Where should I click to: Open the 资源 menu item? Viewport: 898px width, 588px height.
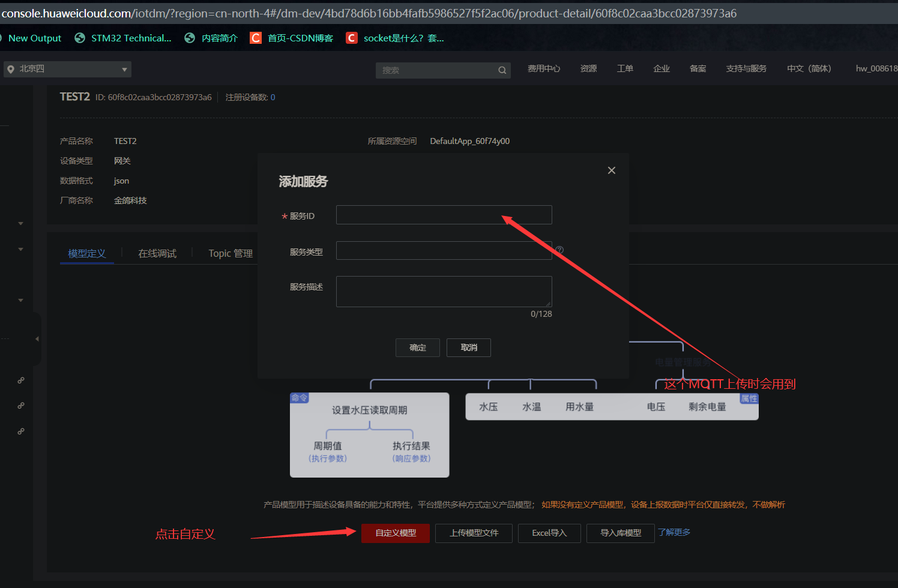pos(589,68)
